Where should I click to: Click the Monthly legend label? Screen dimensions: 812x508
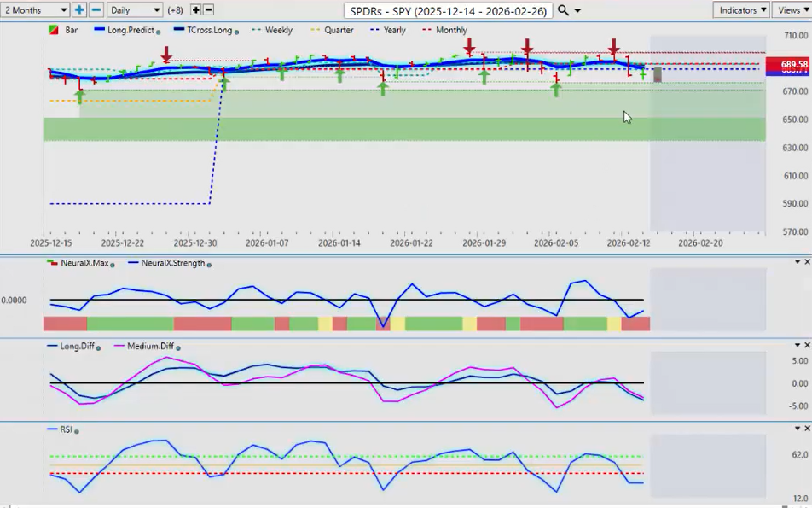point(450,30)
